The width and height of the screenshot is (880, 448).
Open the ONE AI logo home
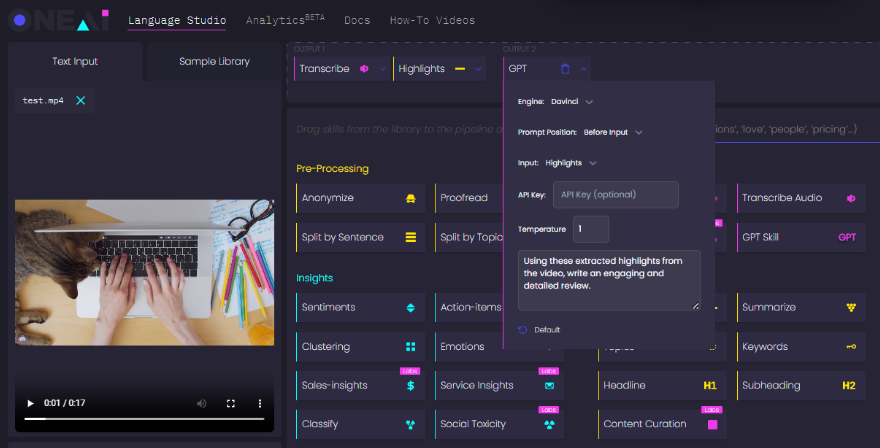click(x=58, y=20)
